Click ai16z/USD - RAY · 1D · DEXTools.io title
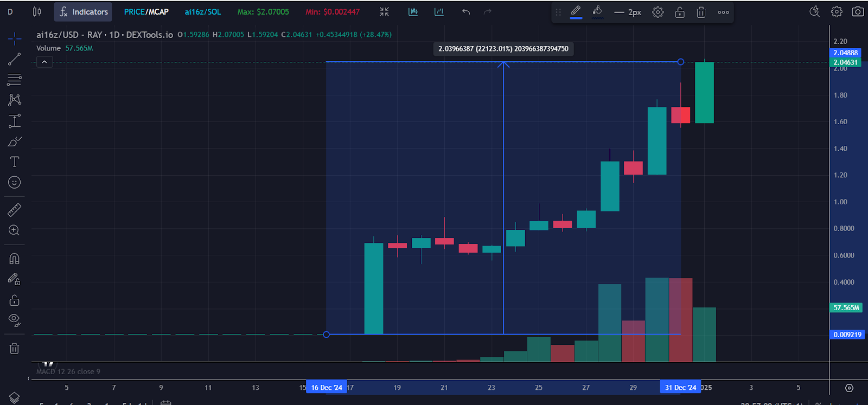The image size is (868, 405). pyautogui.click(x=105, y=35)
